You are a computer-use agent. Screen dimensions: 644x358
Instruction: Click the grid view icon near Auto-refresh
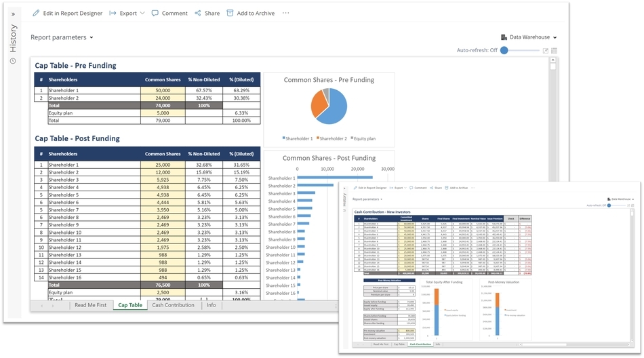tap(555, 50)
